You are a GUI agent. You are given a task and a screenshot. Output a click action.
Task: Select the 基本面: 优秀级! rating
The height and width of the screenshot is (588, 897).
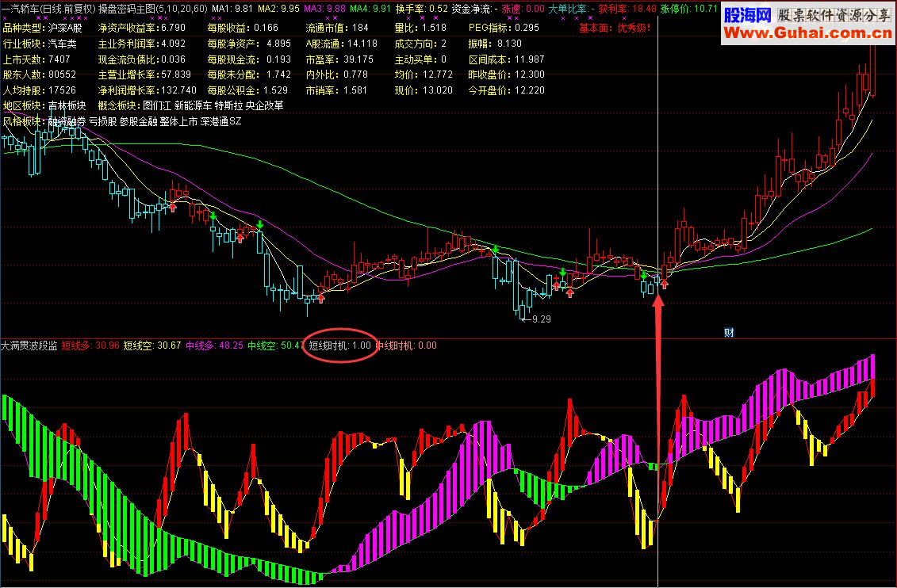tap(615, 28)
